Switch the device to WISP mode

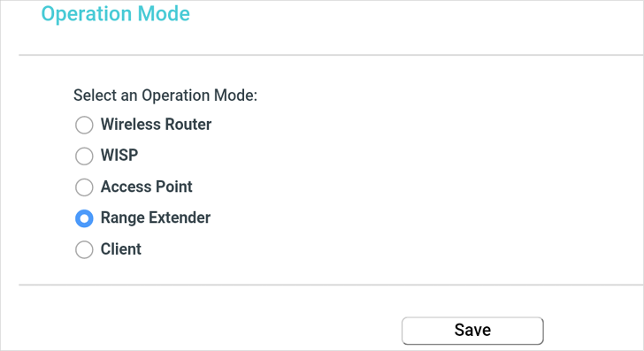click(84, 156)
